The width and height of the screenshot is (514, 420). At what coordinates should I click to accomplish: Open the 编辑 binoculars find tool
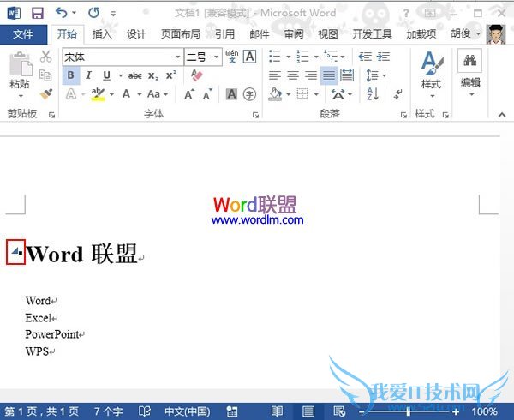(469, 60)
